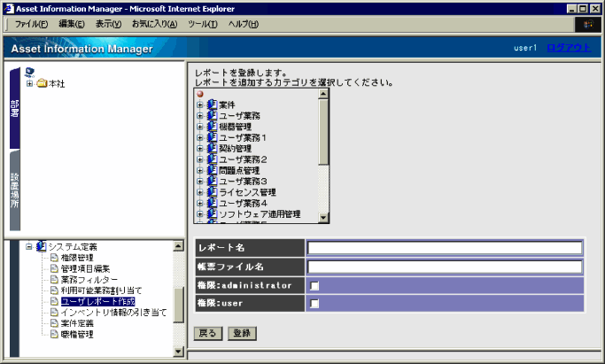Select the 職権管理 menu item
This screenshot has height=364, width=605.
coord(77,334)
